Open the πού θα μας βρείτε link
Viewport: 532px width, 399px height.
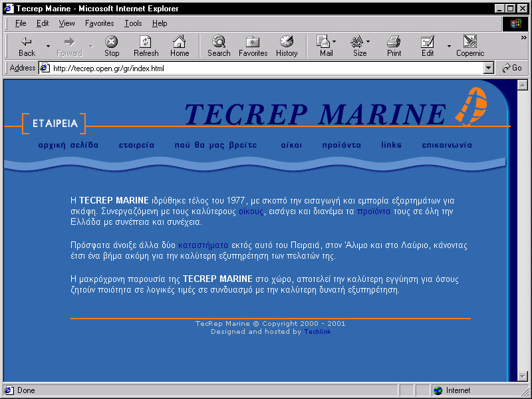(215, 145)
